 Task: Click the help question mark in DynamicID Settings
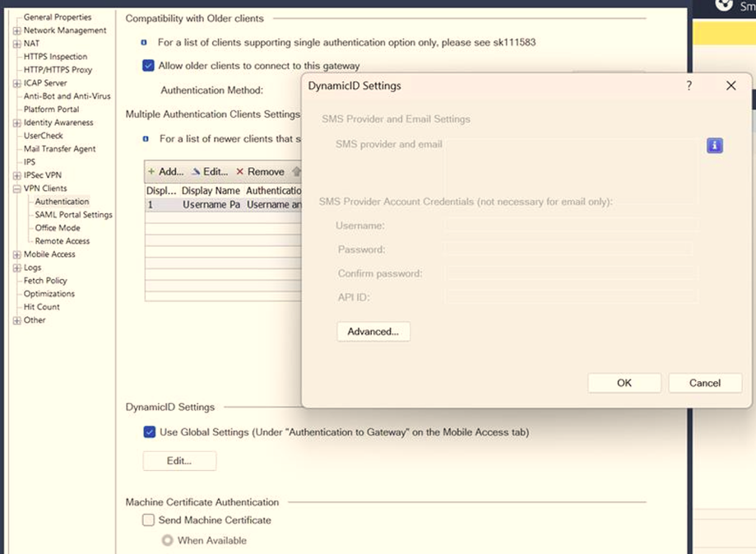point(689,86)
